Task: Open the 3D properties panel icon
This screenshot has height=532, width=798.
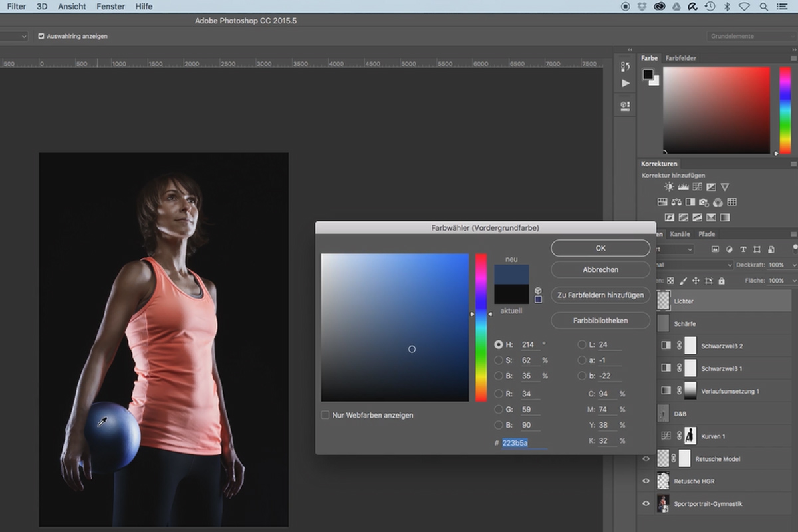Action: pyautogui.click(x=625, y=105)
